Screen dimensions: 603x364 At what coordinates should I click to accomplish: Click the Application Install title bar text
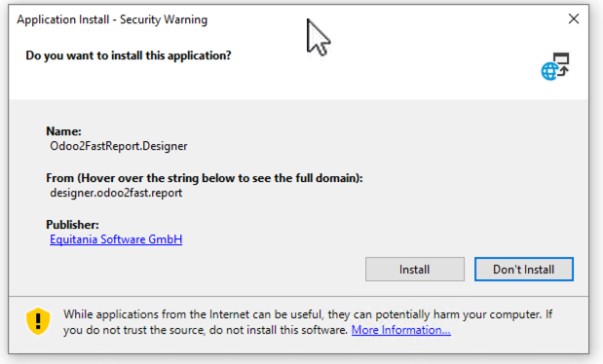(112, 19)
